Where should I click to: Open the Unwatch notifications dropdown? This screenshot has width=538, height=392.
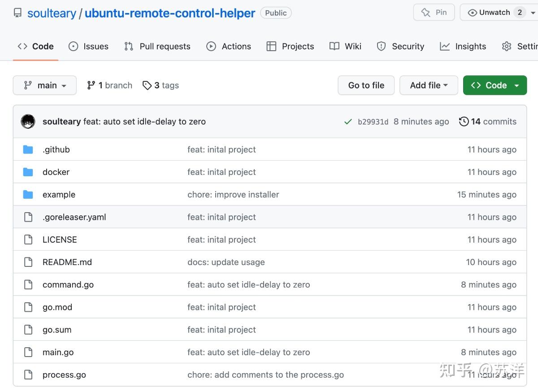499,13
